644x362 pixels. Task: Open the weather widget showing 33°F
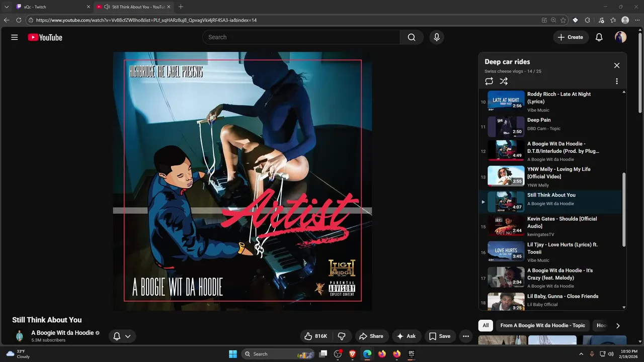pyautogui.click(x=18, y=354)
